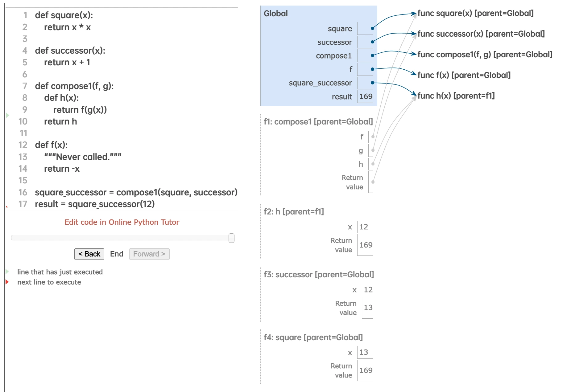This screenshot has height=392, width=567.
Task: Click the global result value 169
Action: pyautogui.click(x=366, y=96)
